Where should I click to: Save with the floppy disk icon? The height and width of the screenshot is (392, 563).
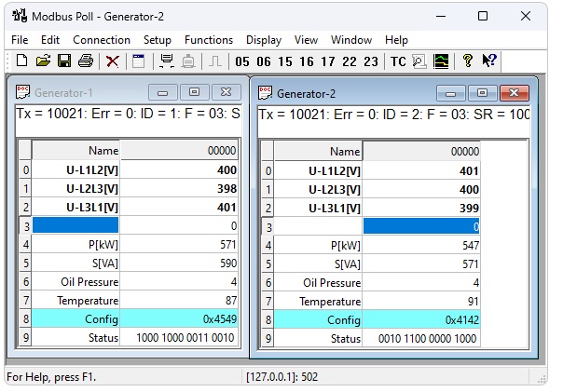pos(64,61)
